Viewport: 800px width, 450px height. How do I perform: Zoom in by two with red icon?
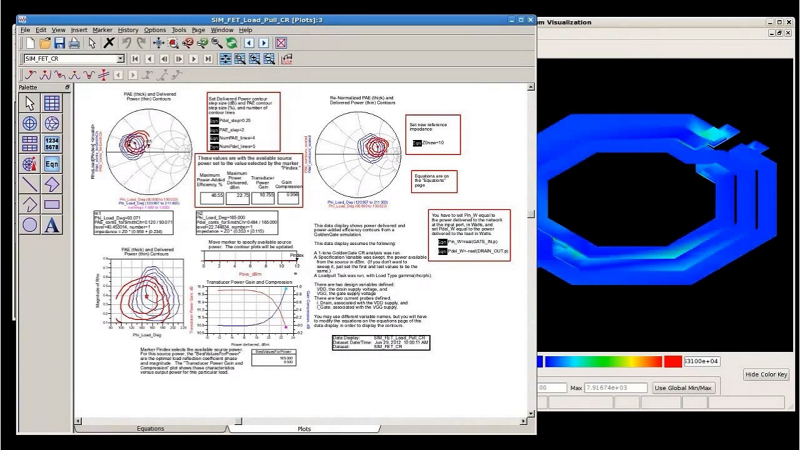pyautogui.click(x=188, y=43)
